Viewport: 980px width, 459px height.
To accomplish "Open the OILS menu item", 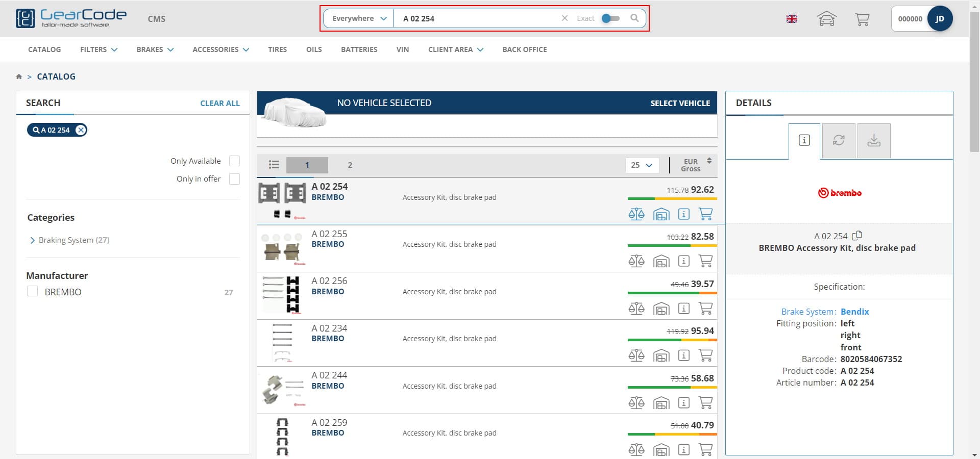I will click(314, 49).
